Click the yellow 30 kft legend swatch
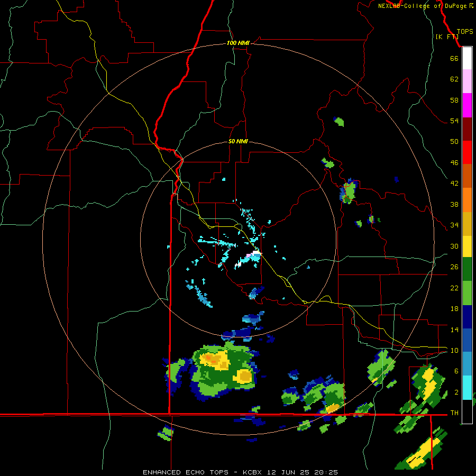This screenshot has height=476, width=476. pyautogui.click(x=467, y=246)
